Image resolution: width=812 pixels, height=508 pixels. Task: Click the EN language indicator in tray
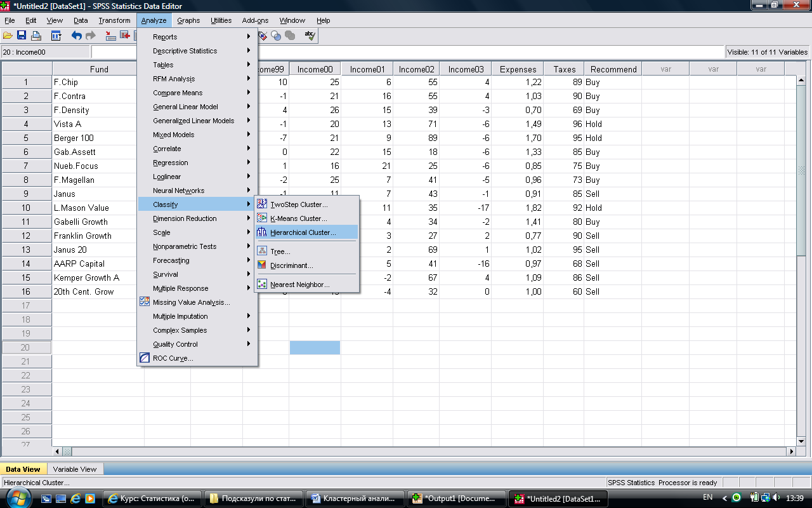(708, 497)
